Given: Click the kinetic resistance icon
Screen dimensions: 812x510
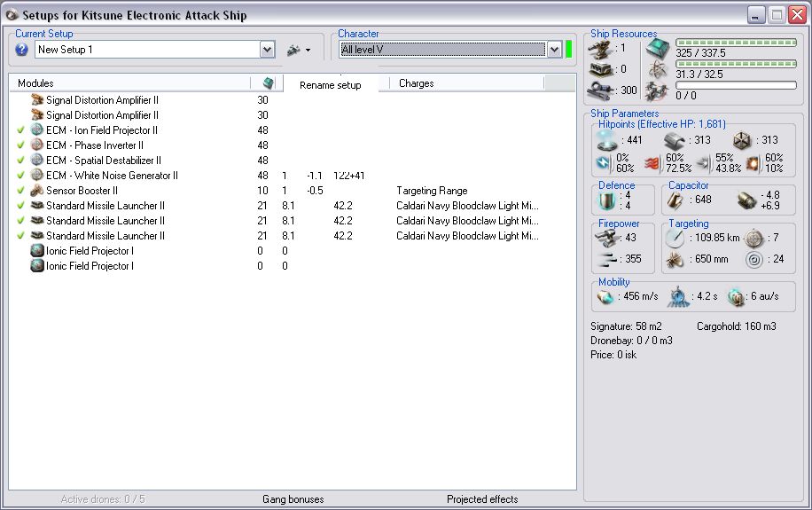Looking at the screenshot, I should click(x=703, y=163).
